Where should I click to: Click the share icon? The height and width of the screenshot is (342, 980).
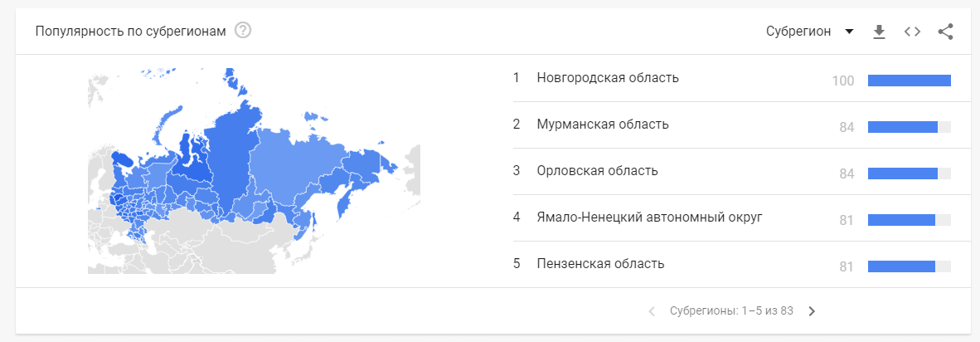[x=946, y=32]
